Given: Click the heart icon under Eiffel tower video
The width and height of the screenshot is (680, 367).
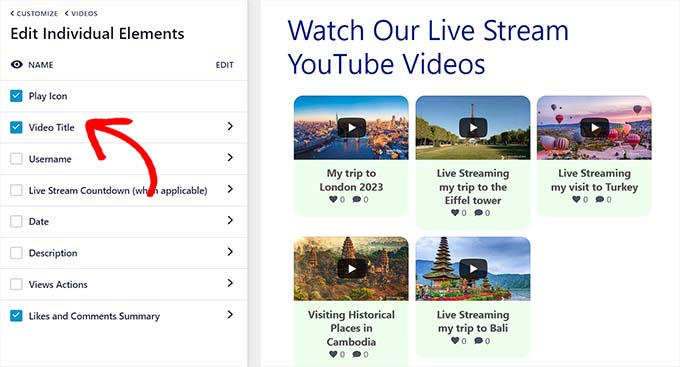Looking at the screenshot, I should pyautogui.click(x=455, y=213).
